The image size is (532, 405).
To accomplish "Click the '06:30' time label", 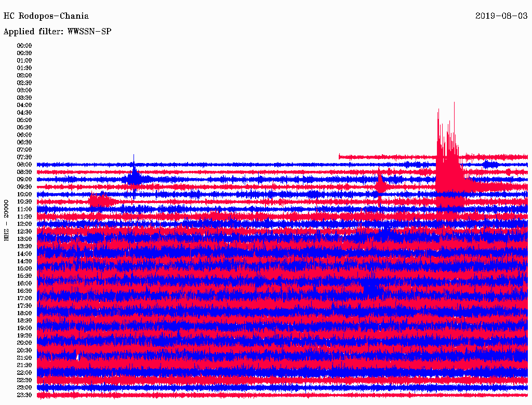I will pos(24,142).
